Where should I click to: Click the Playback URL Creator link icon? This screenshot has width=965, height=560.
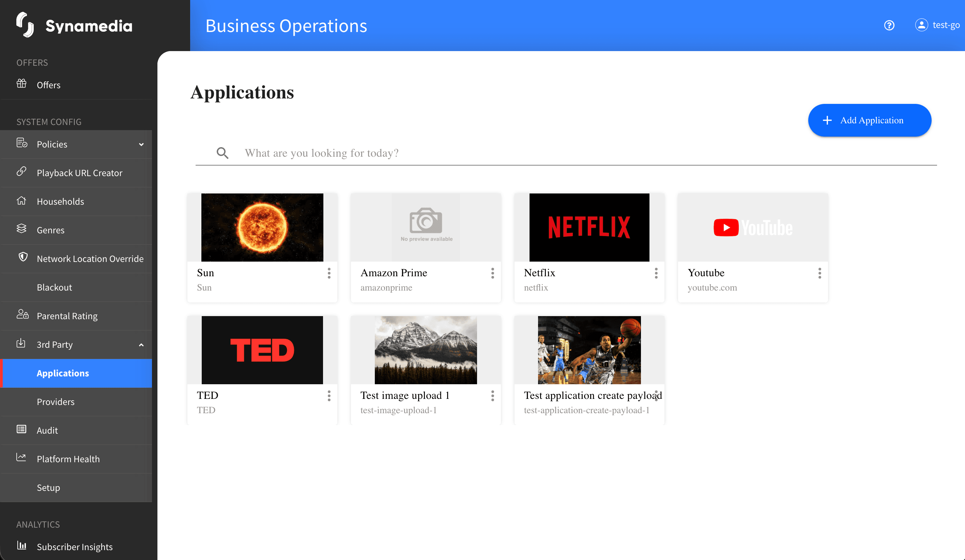21,171
